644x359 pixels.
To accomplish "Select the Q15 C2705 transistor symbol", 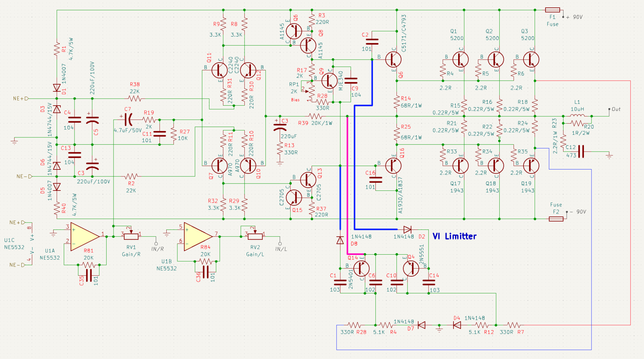I will point(294,197).
